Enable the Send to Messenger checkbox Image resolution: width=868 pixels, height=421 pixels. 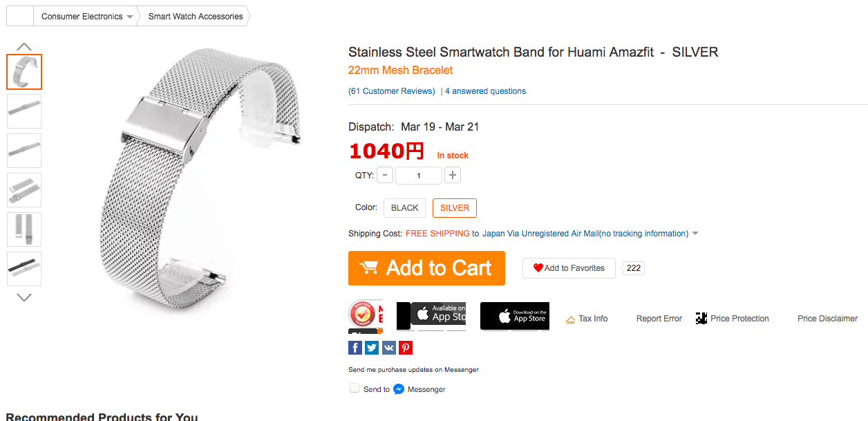click(x=355, y=389)
